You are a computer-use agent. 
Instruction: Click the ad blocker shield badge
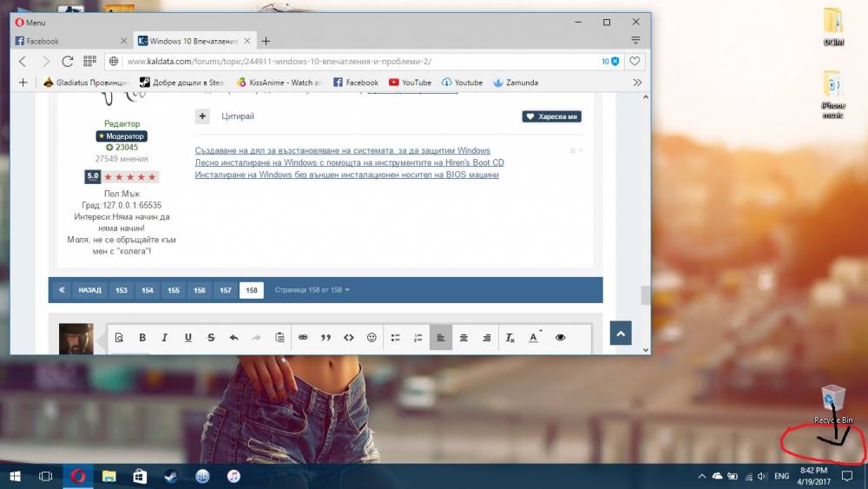click(610, 62)
